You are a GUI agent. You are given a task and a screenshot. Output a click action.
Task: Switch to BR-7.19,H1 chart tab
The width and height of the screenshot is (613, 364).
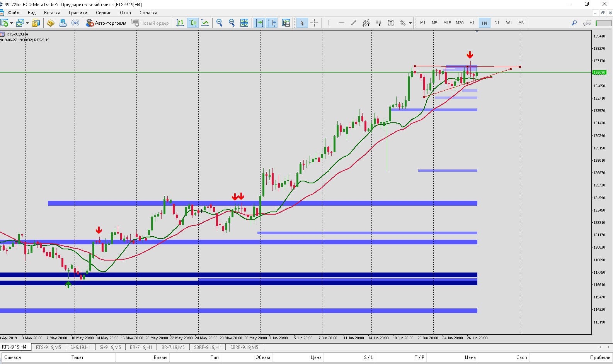pyautogui.click(x=141, y=347)
